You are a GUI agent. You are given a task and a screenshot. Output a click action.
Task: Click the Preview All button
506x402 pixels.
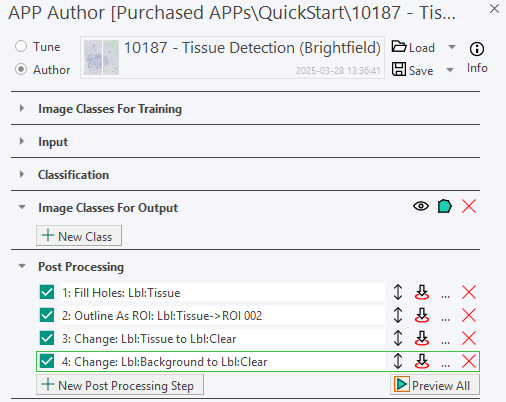(x=435, y=385)
